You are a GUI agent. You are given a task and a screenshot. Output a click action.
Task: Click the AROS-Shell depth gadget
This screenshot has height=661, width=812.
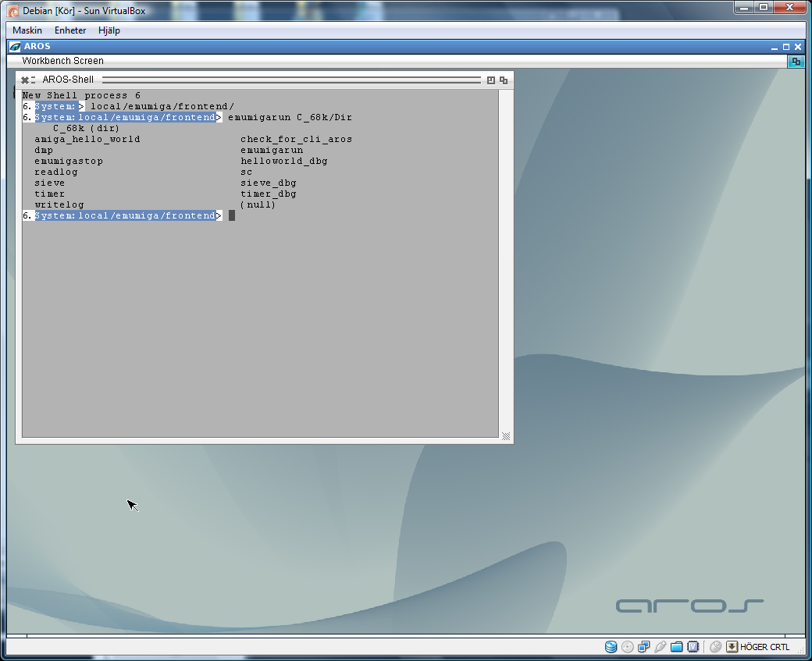[504, 80]
